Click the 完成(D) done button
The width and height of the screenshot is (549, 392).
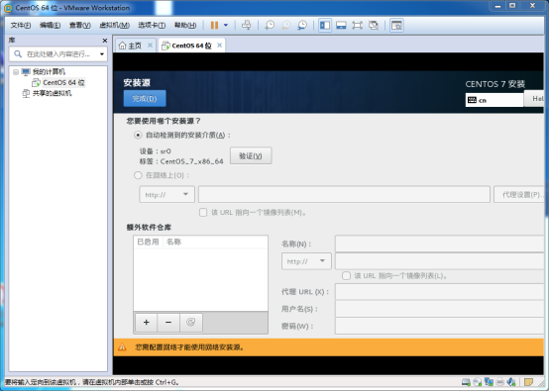145,99
